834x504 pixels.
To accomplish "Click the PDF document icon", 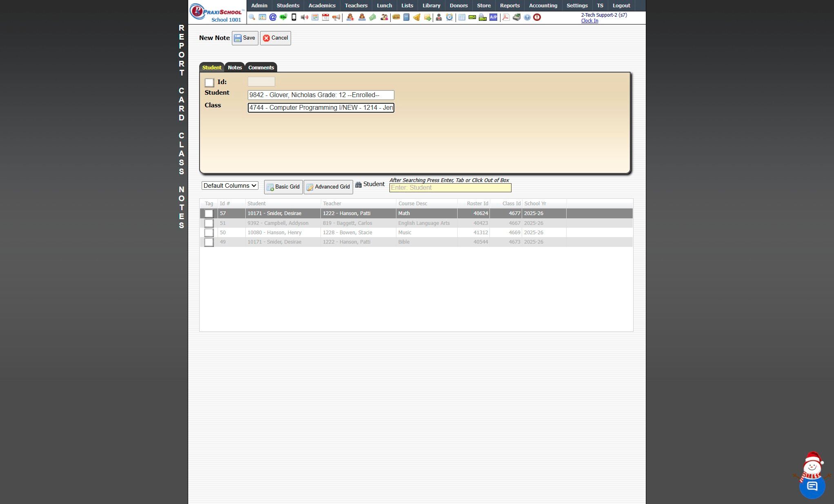I will (506, 17).
